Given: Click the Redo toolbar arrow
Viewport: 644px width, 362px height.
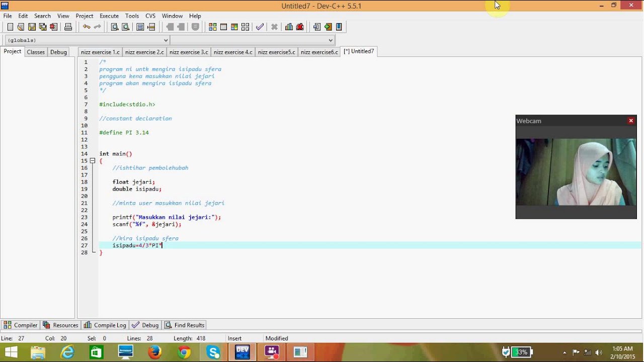Looking at the screenshot, I should pos(98,27).
